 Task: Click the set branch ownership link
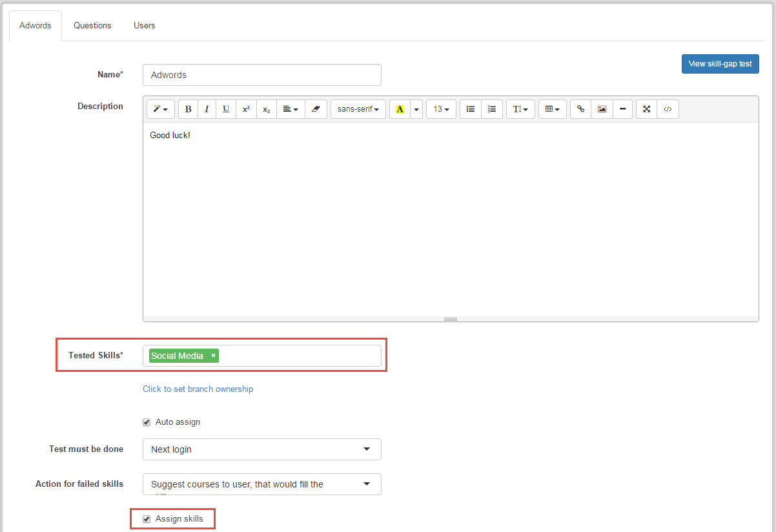[198, 389]
